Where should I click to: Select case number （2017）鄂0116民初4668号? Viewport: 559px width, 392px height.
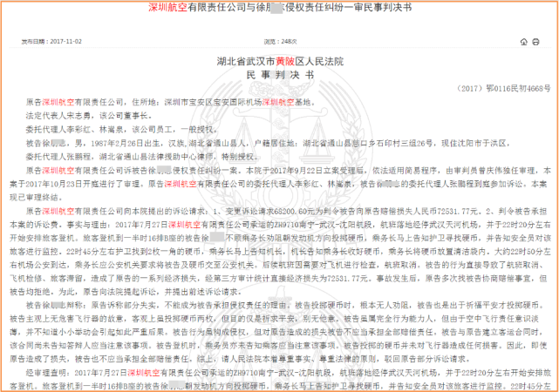click(503, 88)
